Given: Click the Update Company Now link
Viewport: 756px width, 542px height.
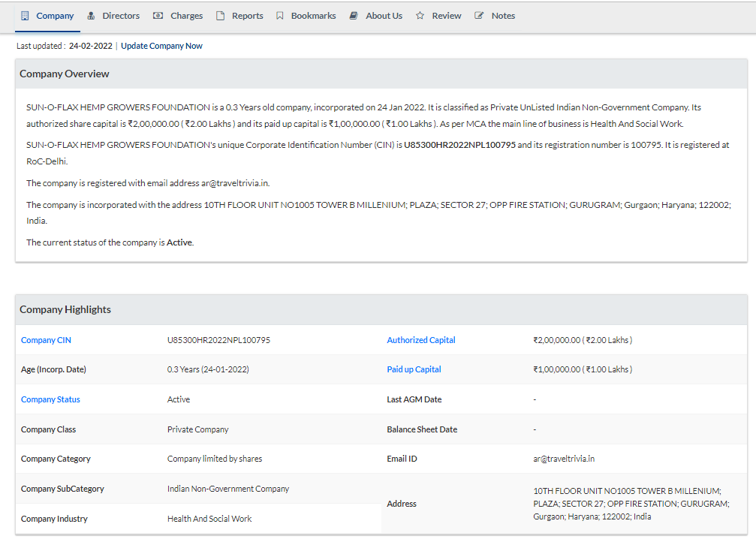Looking at the screenshot, I should point(161,46).
